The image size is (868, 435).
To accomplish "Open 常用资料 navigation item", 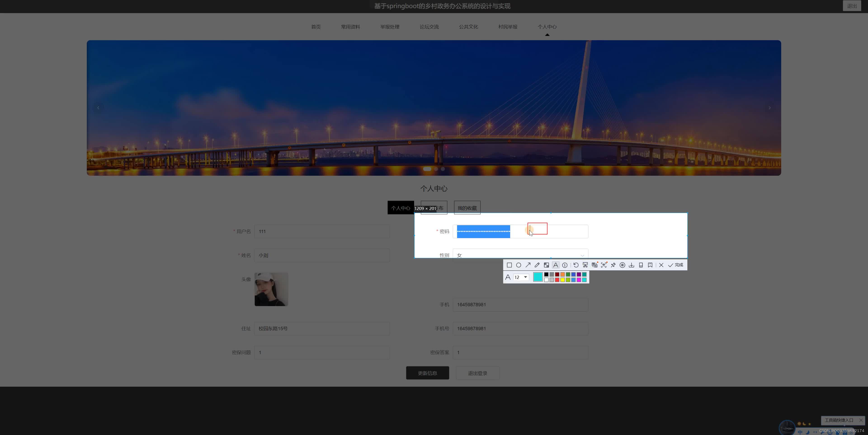I will coord(350,27).
